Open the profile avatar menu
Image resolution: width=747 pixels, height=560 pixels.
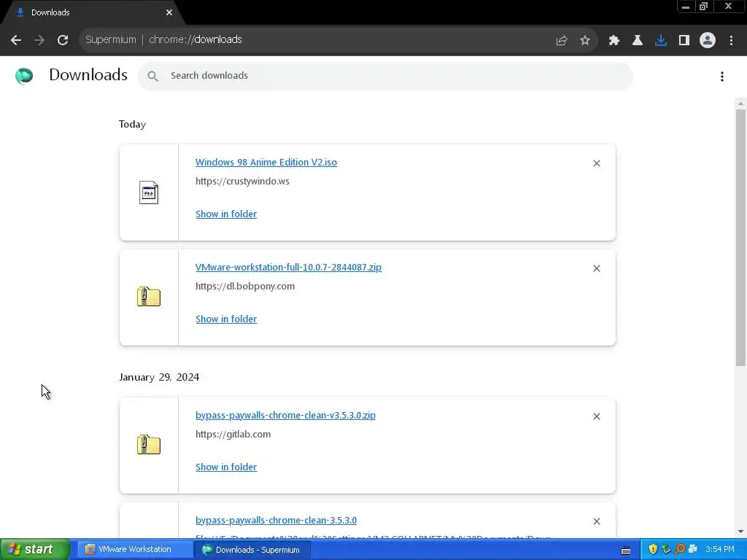708,41
